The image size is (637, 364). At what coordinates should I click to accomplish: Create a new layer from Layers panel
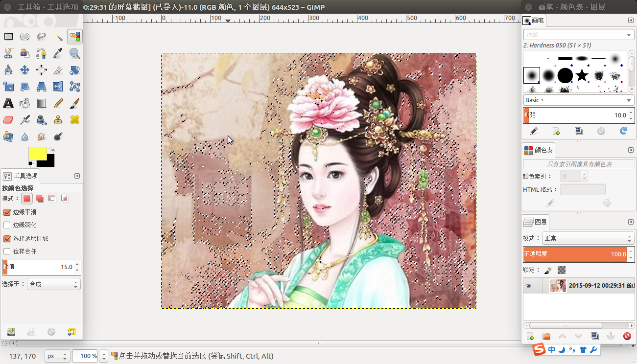coord(530,336)
